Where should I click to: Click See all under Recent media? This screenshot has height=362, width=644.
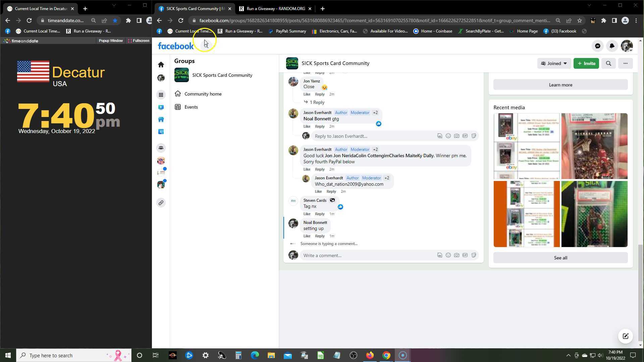click(x=560, y=258)
